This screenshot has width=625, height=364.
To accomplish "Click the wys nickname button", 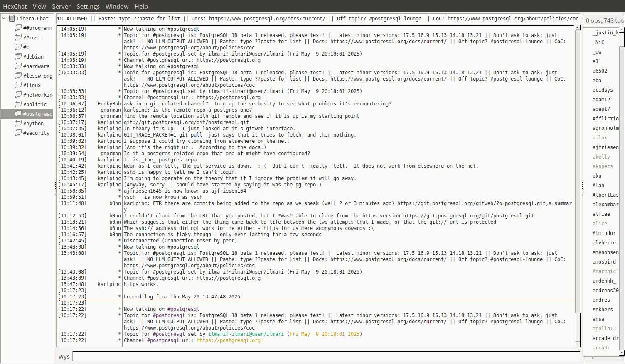I will pos(64,357).
